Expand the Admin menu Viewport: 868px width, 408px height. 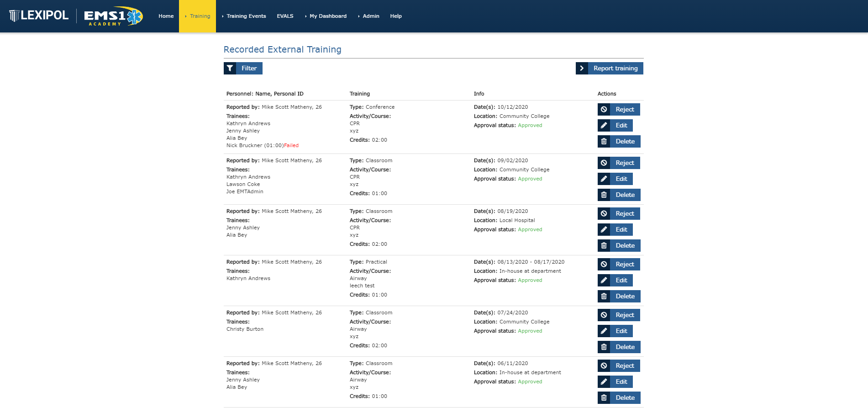[x=368, y=16]
